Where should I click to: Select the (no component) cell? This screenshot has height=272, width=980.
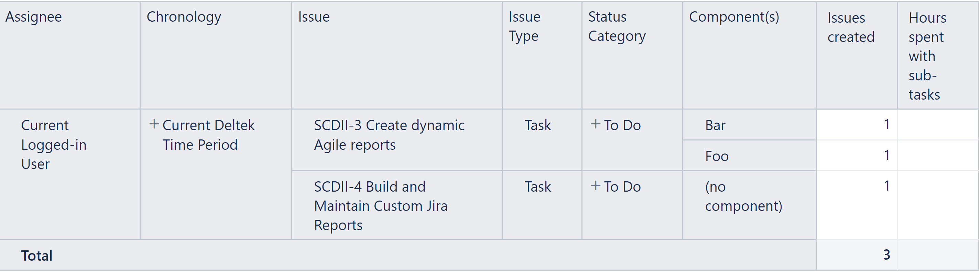743,196
